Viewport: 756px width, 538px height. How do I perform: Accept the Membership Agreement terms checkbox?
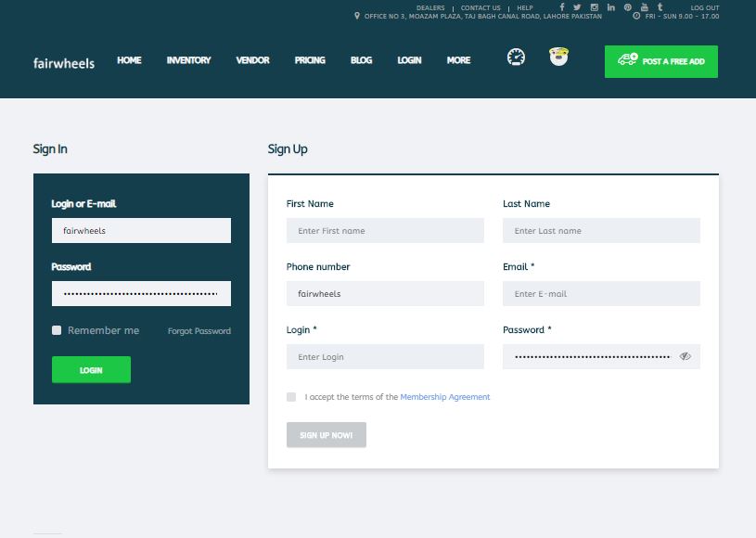291,397
